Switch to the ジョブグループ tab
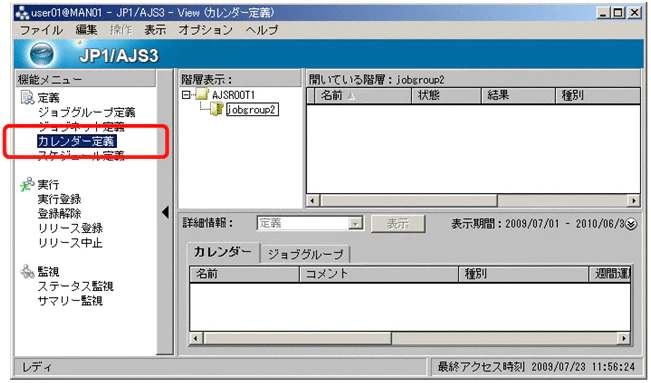This screenshot has width=651, height=383. tap(305, 254)
